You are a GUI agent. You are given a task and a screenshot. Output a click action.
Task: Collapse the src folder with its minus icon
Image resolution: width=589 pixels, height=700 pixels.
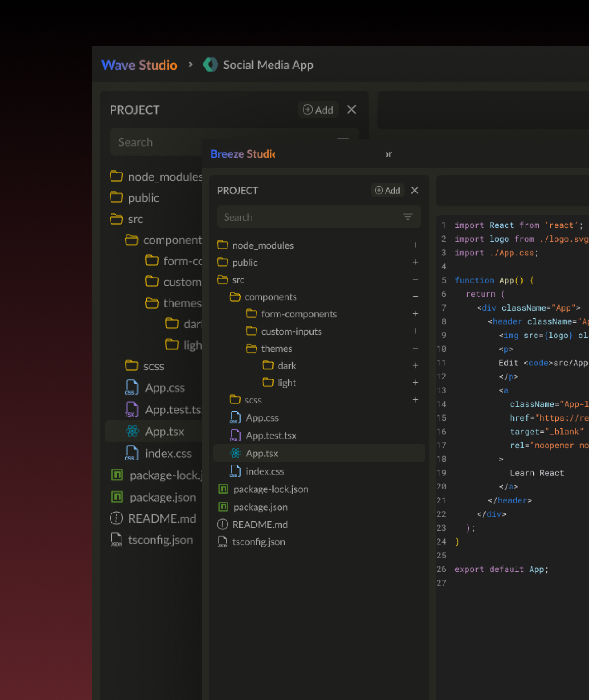click(415, 279)
